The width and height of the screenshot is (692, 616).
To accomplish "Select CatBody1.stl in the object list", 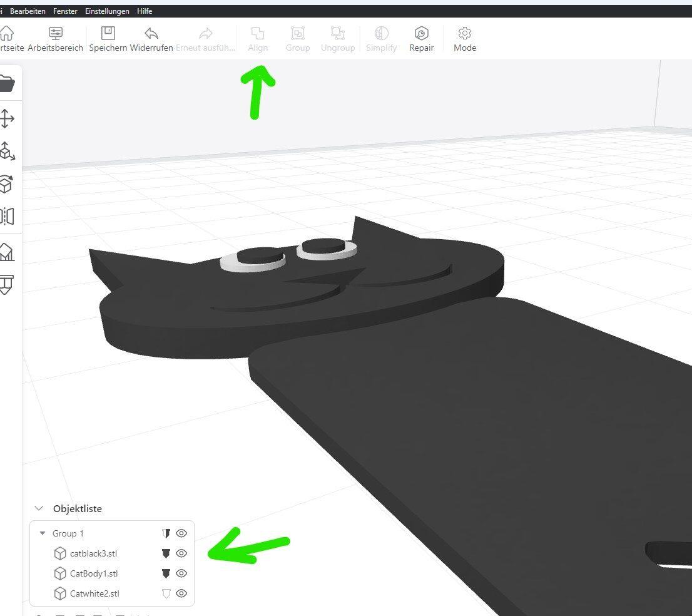I will pos(94,573).
